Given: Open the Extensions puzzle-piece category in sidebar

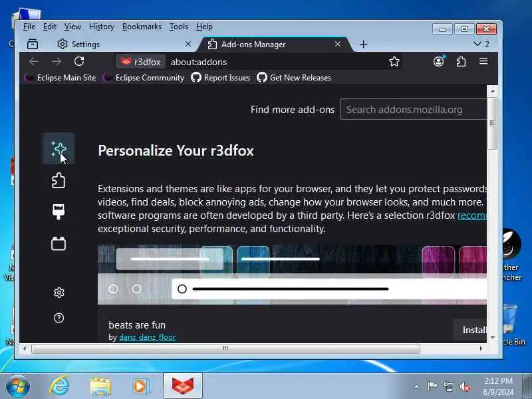Looking at the screenshot, I should click(59, 180).
